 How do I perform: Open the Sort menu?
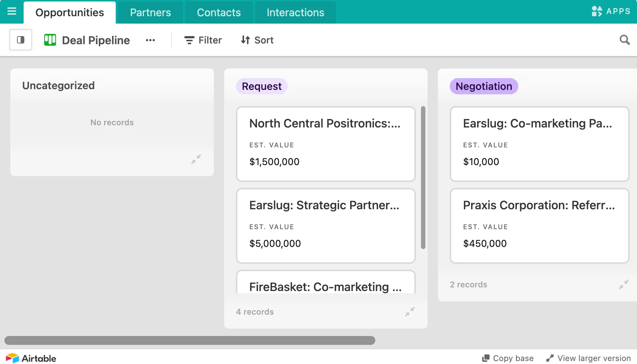[257, 40]
